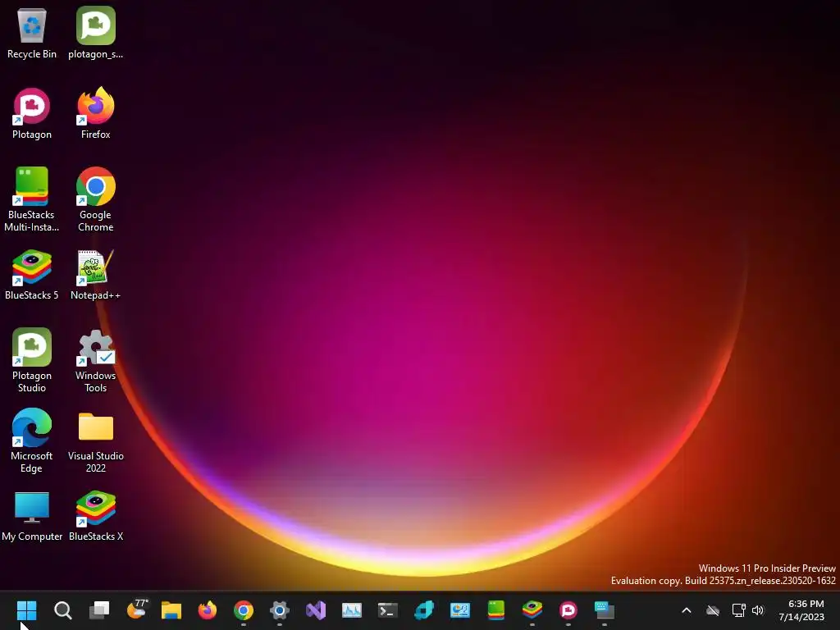Open the performance monitor graph taskbar icon

(x=352, y=610)
